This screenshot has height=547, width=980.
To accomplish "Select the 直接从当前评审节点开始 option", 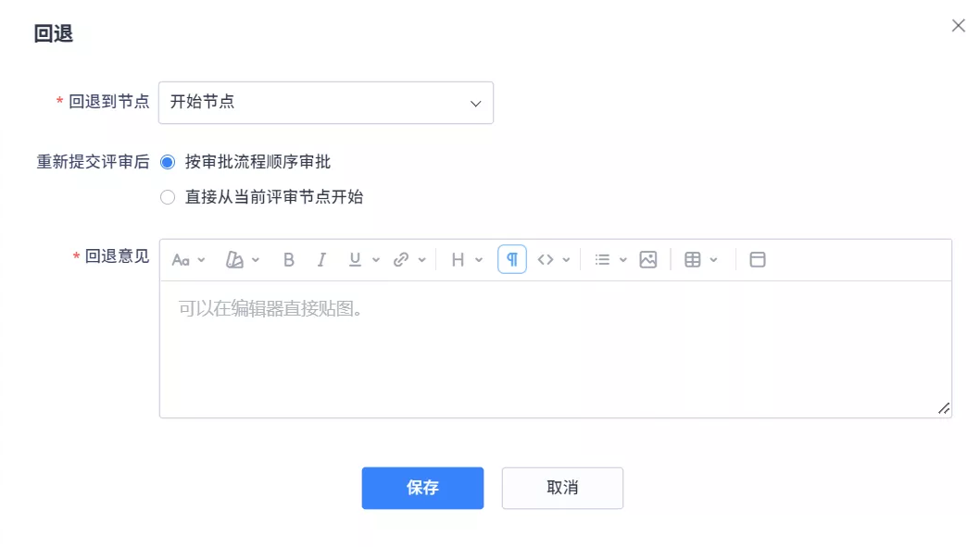I will coord(167,197).
